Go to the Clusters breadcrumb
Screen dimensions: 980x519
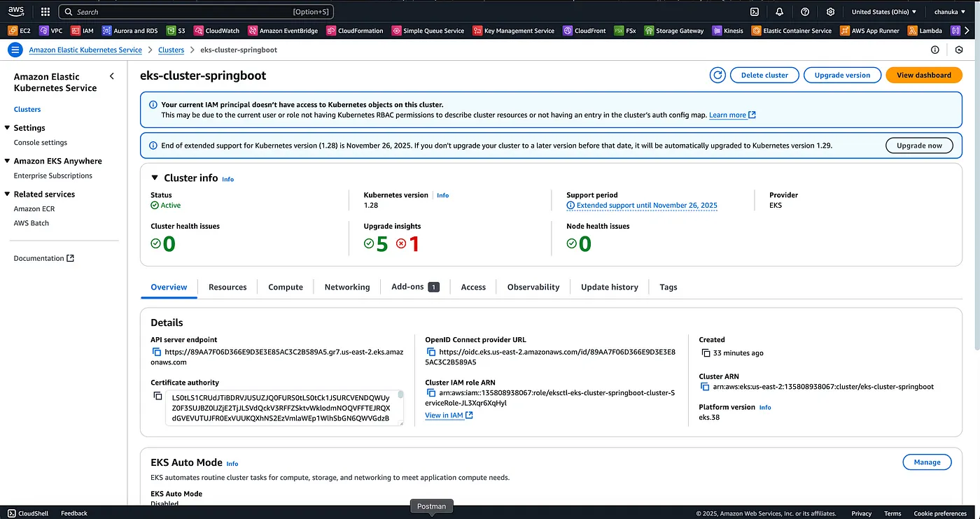(171, 50)
